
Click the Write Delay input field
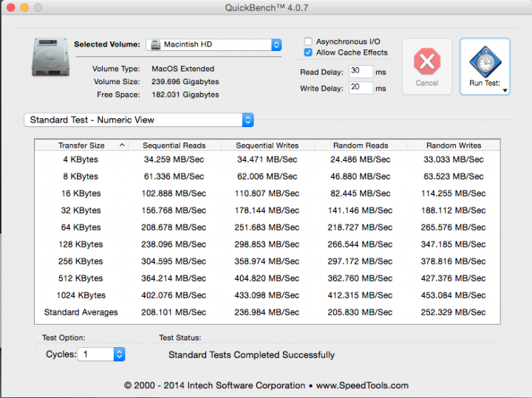pyautogui.click(x=361, y=88)
